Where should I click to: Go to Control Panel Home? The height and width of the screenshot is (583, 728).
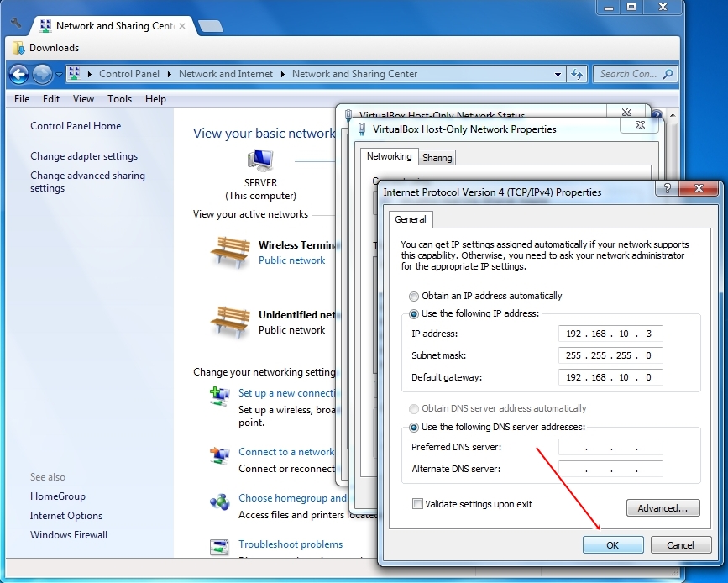(x=76, y=126)
